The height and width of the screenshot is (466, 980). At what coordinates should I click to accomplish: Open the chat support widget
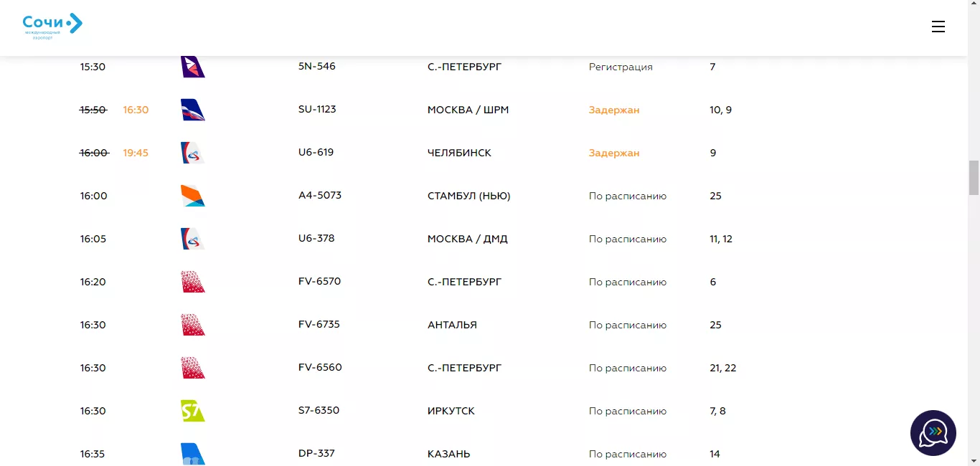(933, 432)
